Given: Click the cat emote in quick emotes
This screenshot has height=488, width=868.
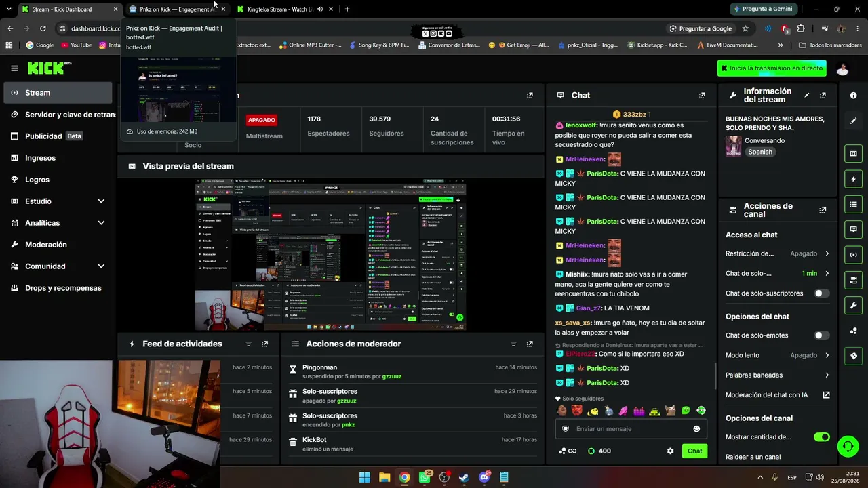Looking at the screenshot, I should coord(670,411).
